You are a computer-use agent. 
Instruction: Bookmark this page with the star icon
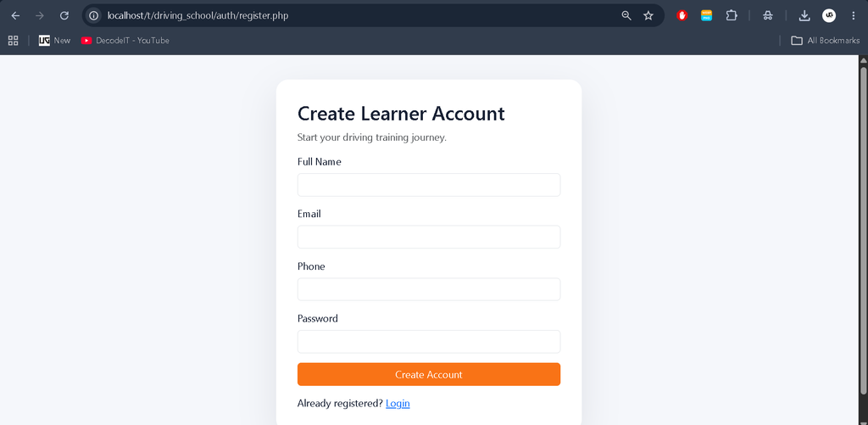tap(648, 15)
